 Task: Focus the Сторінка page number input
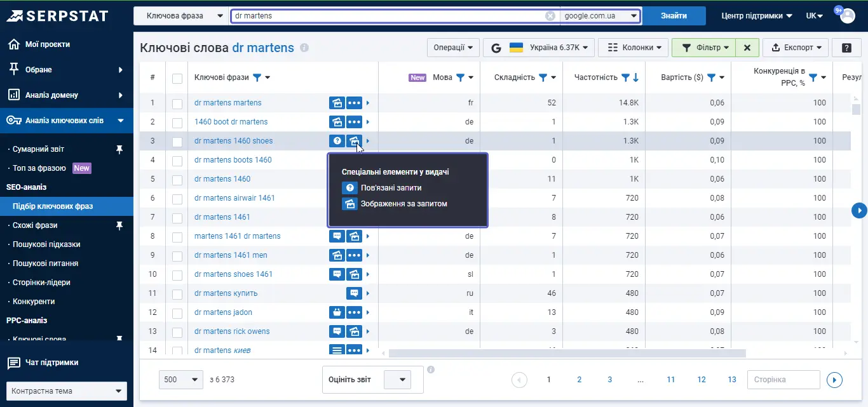click(784, 380)
